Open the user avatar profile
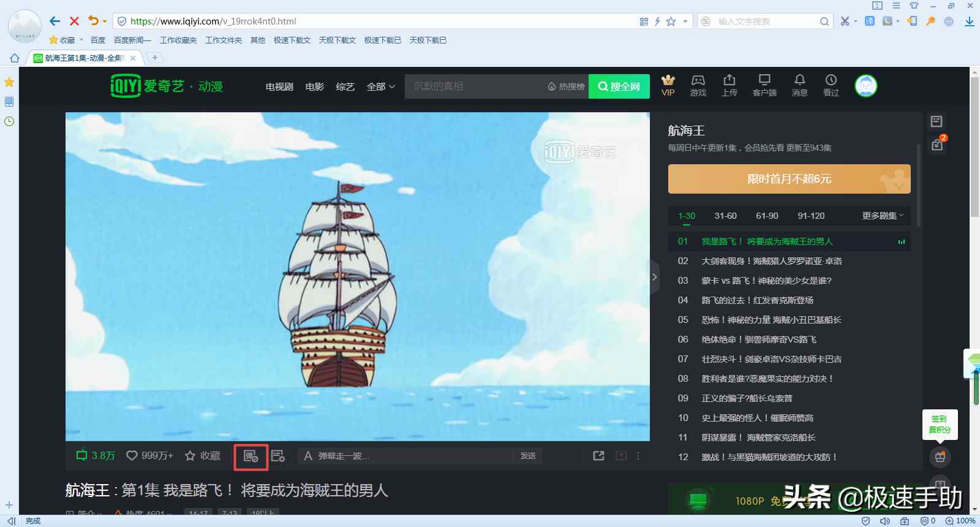Viewport: 980px width, 527px height. point(866,86)
